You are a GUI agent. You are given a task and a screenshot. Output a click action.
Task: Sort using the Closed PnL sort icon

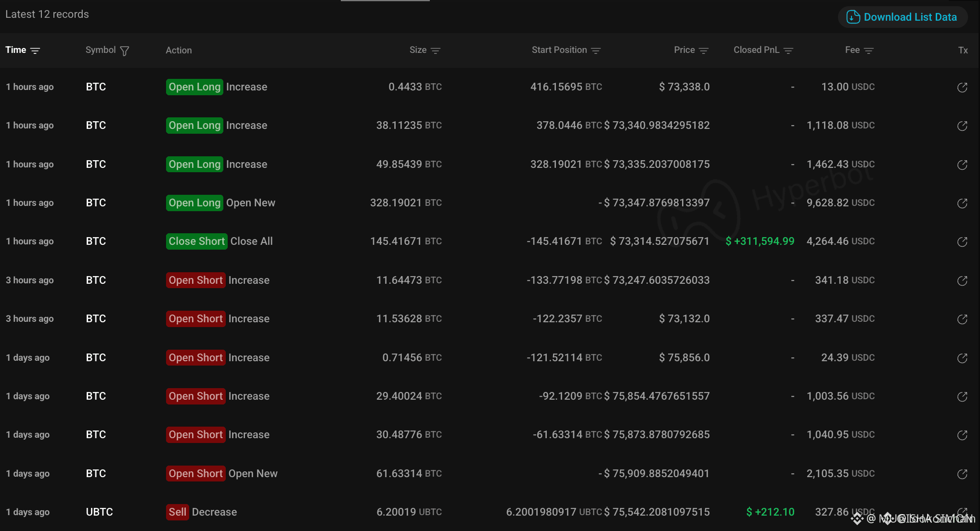pos(788,51)
